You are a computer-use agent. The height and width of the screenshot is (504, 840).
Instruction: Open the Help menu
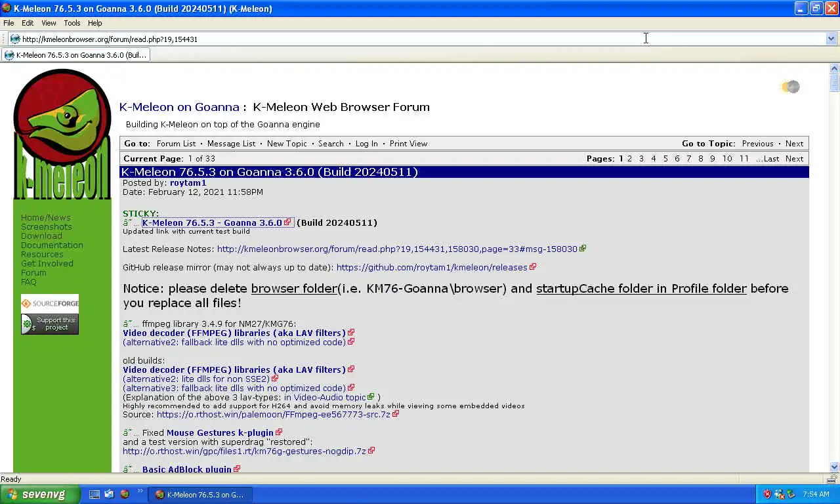[x=95, y=23]
